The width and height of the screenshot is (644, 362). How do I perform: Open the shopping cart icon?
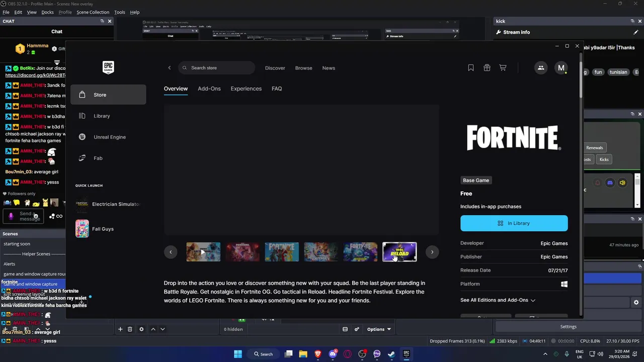coord(503,68)
